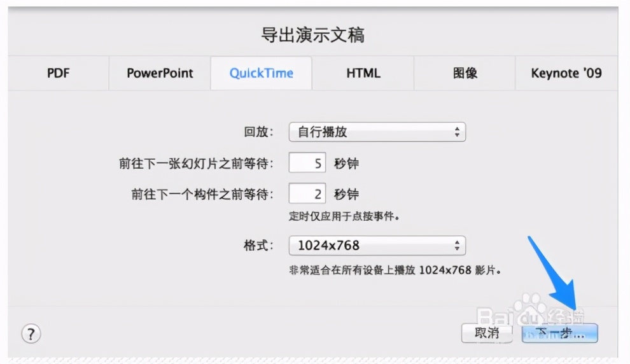Switch to the Keynote '09 export tab
Screen dimensions: 630x364
tap(566, 73)
